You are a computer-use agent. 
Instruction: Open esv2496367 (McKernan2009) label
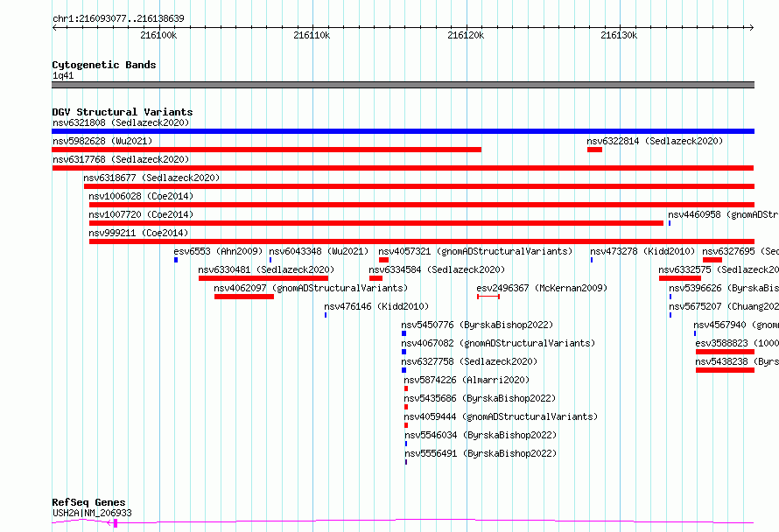(542, 288)
